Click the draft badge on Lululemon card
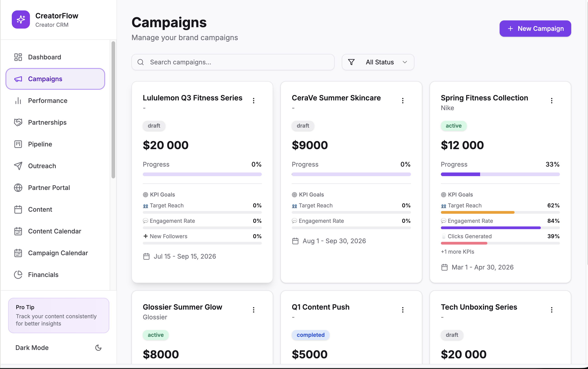The height and width of the screenshot is (369, 588). click(154, 126)
